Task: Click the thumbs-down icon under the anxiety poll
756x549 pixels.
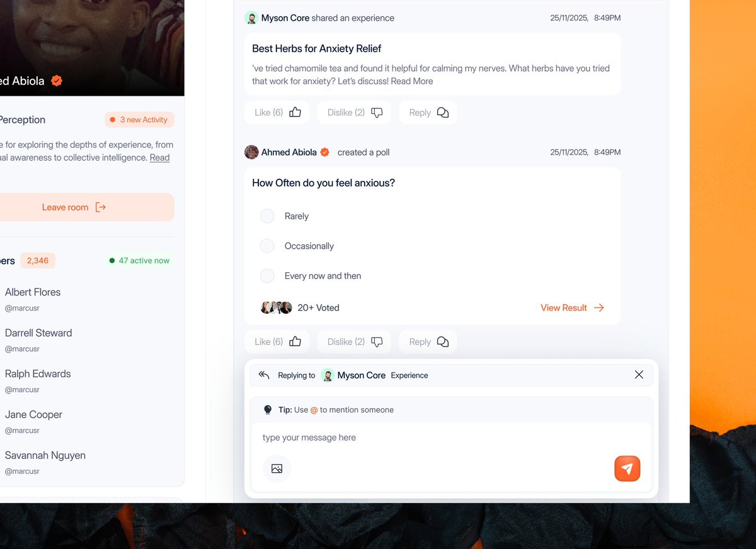Action: coord(377,342)
